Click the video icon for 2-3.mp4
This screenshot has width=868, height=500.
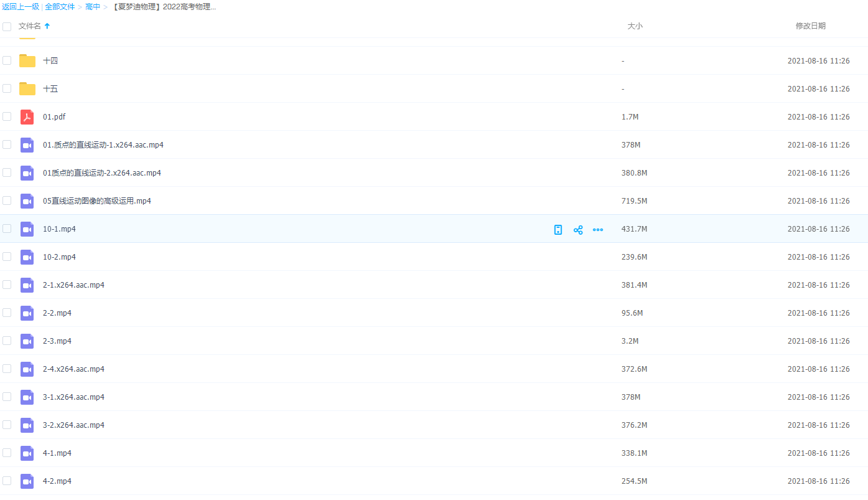[27, 341]
